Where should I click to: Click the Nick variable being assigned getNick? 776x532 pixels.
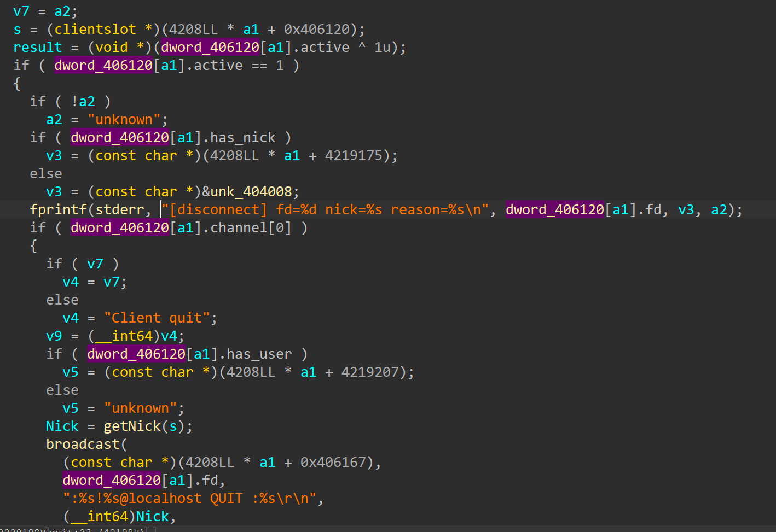(62, 426)
